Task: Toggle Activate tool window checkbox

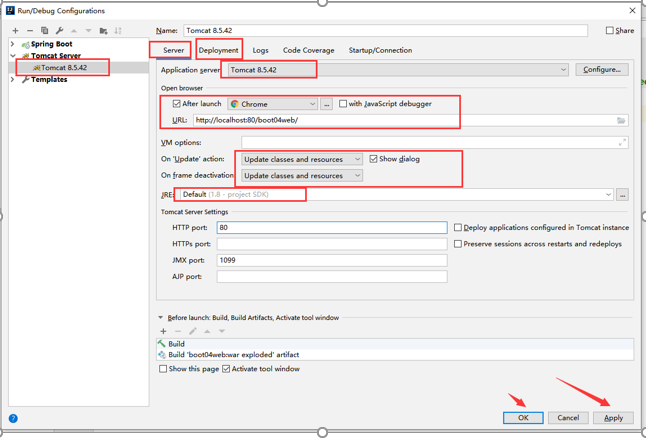Action: (x=226, y=369)
